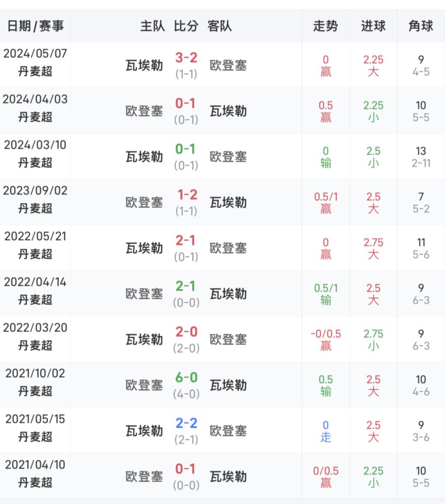Image resolution: width=445 pixels, height=504 pixels.
Task: Open the 2-0 score from 2022/03/20
Action: tap(186, 332)
